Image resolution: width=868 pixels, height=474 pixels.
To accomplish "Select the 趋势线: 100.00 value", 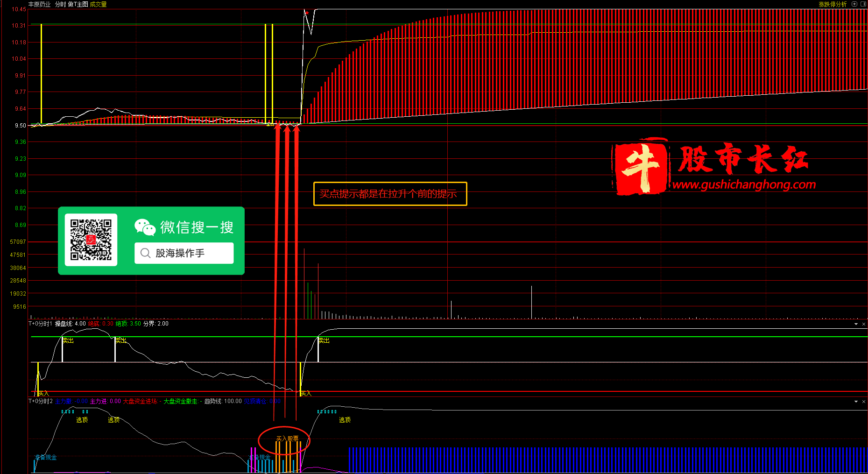I will [x=223, y=401].
